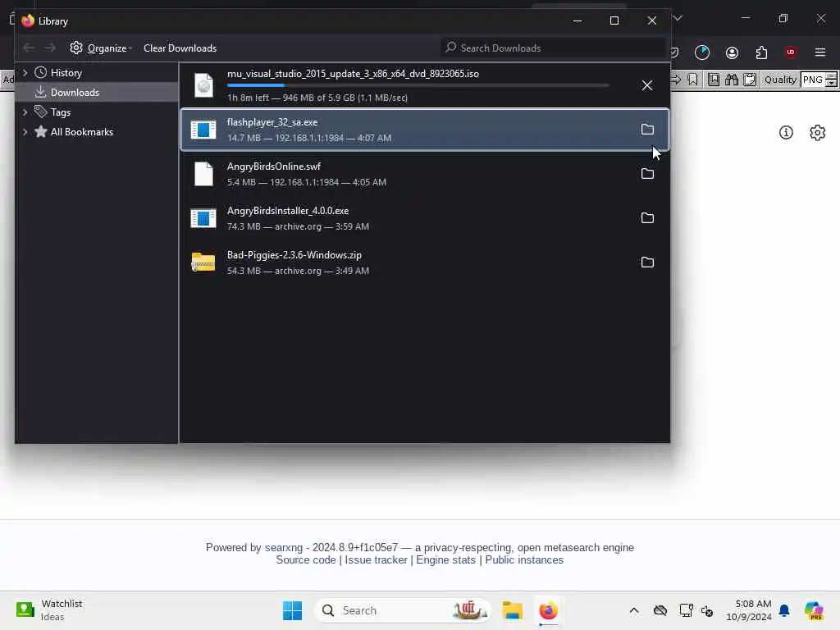Show Bad-Piggies-2.3.6-Windows.zip in its folder
840x630 pixels.
pyautogui.click(x=647, y=262)
